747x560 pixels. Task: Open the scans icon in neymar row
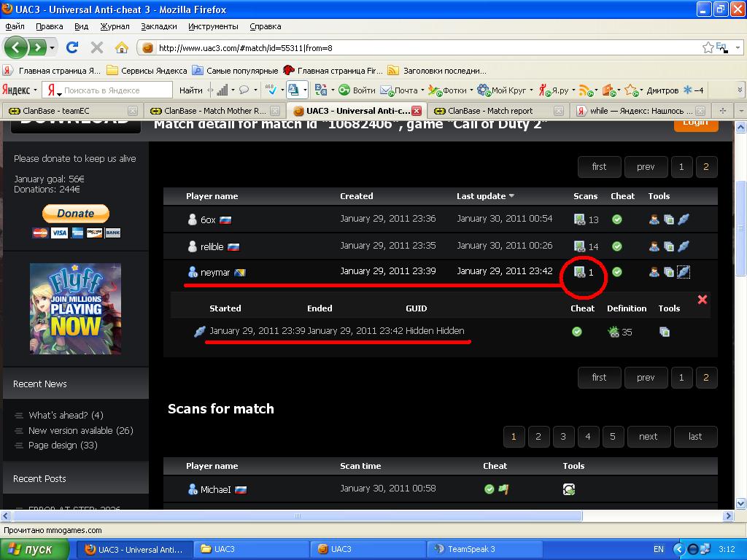(579, 272)
